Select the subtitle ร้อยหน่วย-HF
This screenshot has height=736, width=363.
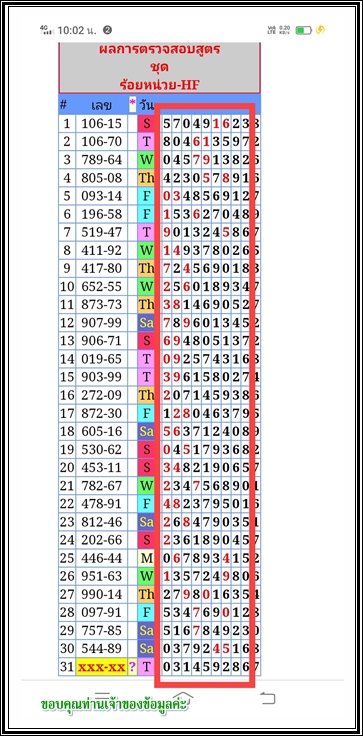[x=160, y=85]
